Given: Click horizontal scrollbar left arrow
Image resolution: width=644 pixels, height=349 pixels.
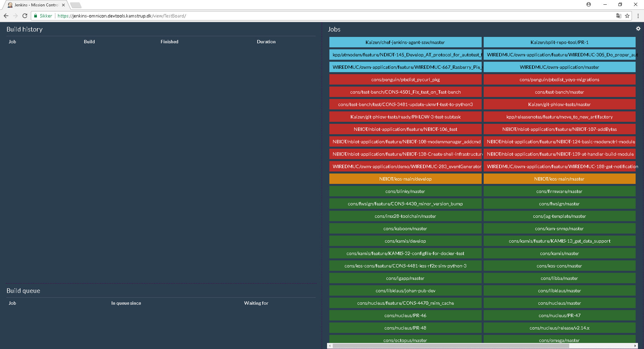Looking at the screenshot, I should pyautogui.click(x=330, y=346).
